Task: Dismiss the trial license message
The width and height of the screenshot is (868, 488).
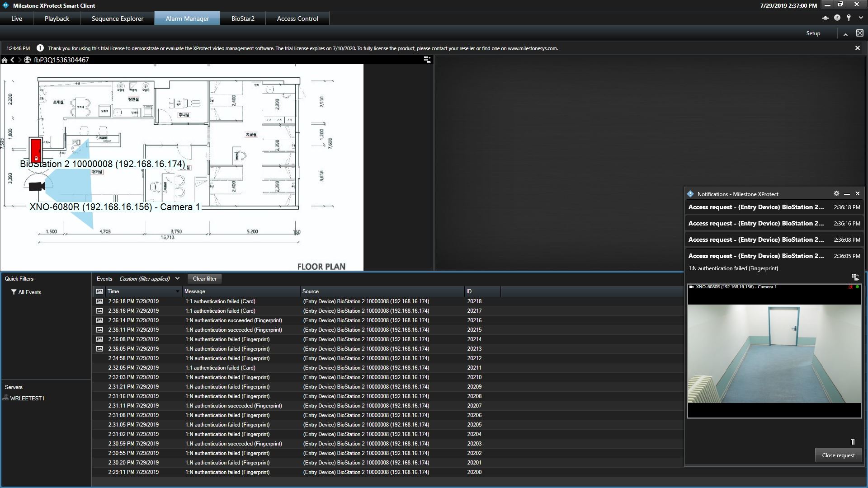Action: (x=857, y=48)
